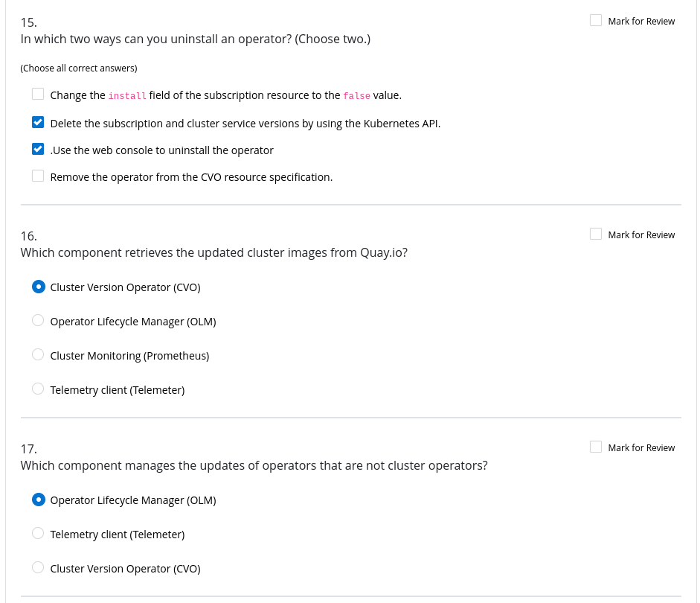Viewport: 700px width, 603px height.
Task: Click the "Mark for Review" label beside question 17
Action: coord(641,447)
